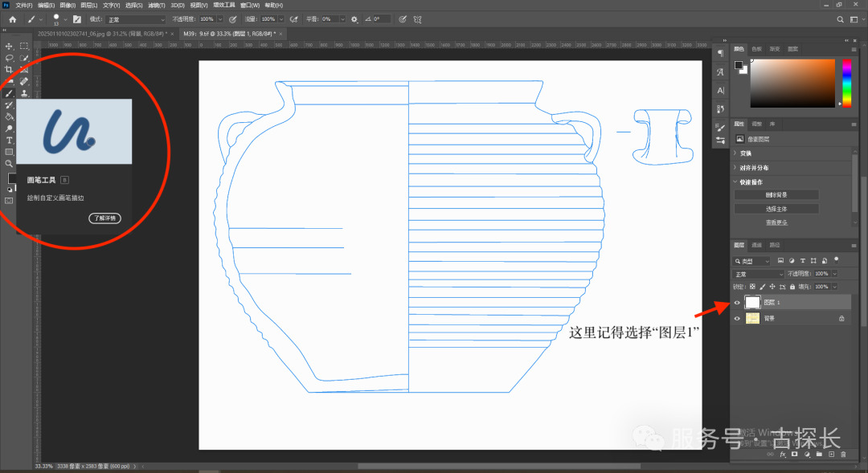This screenshot has width=868, height=473.
Task: Select the Type tool
Action: (9, 141)
